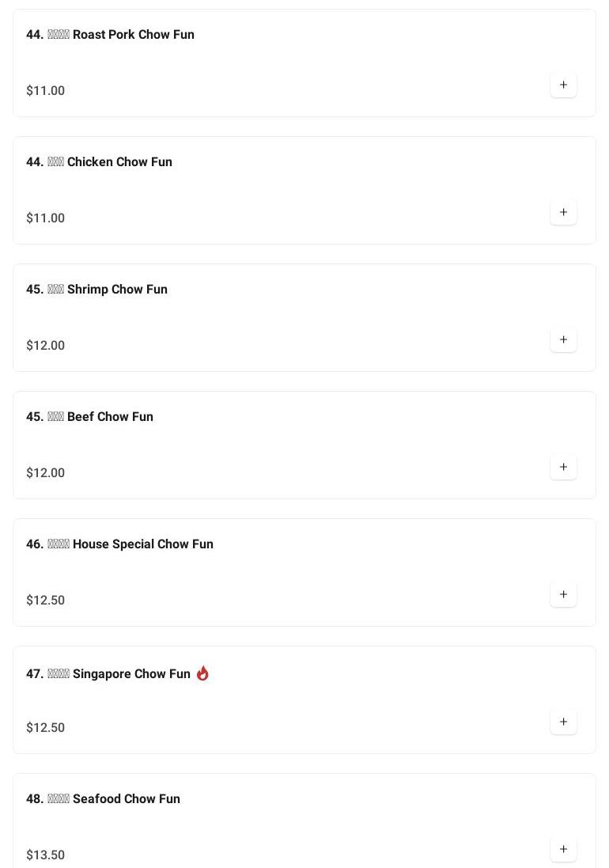Add Chicken Chow Fun using plus icon
The width and height of the screenshot is (609, 868).
click(x=563, y=213)
